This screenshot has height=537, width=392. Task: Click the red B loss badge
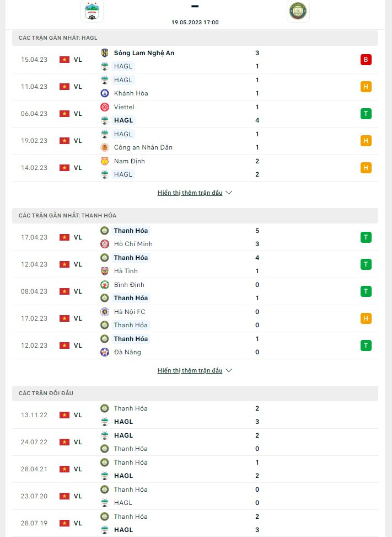366,60
